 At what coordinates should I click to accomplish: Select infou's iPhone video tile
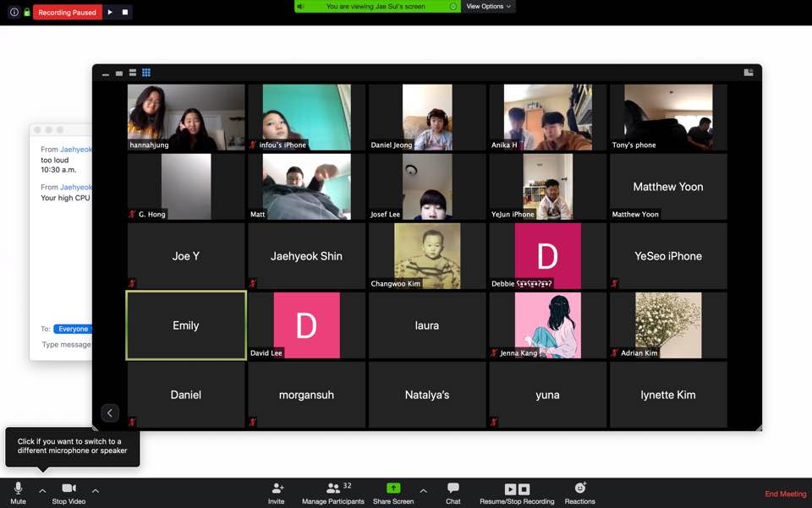[306, 117]
